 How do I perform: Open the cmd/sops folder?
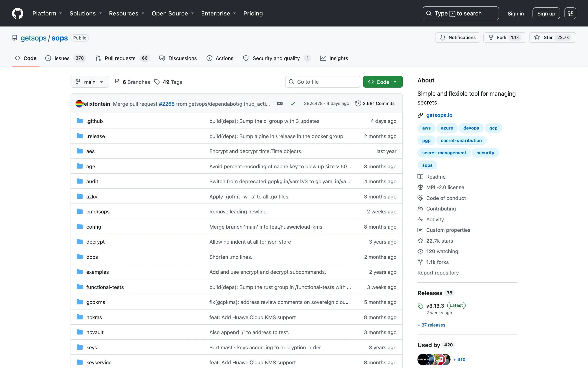point(98,211)
